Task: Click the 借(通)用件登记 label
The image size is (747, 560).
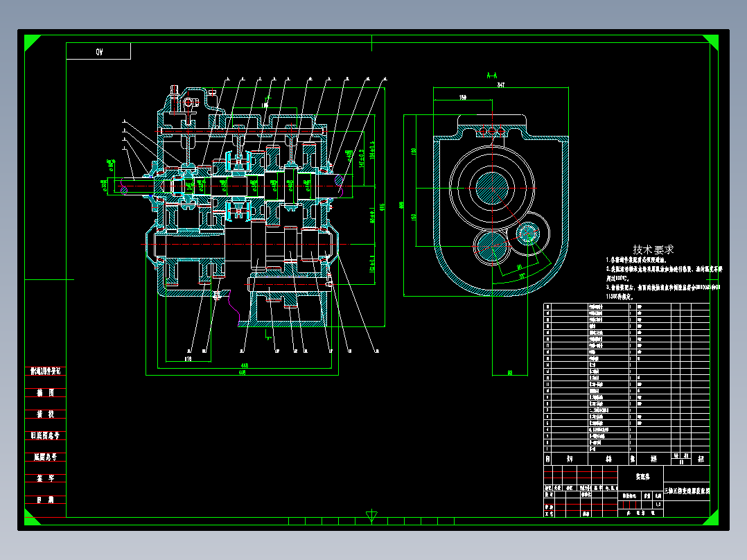Action: [x=45, y=371]
